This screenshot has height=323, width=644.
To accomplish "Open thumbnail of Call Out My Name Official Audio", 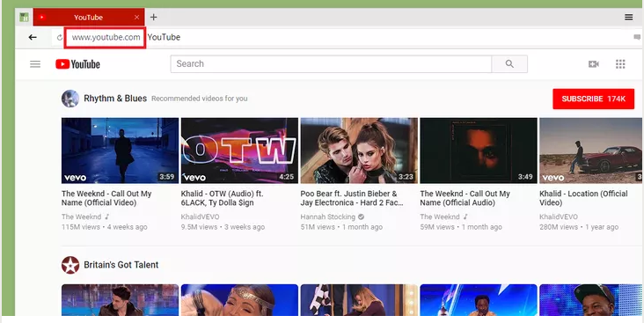I will tap(479, 150).
